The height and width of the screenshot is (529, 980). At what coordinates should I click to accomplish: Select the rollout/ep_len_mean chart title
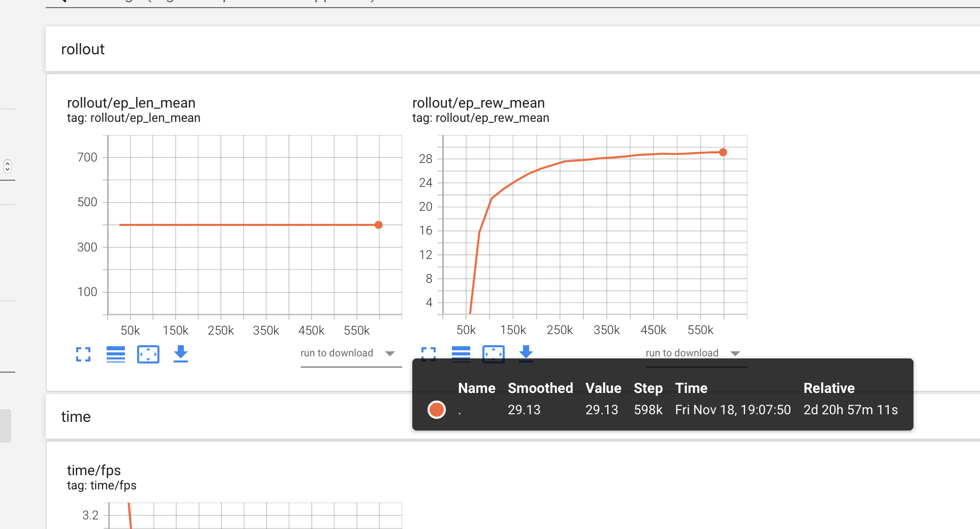pos(132,103)
